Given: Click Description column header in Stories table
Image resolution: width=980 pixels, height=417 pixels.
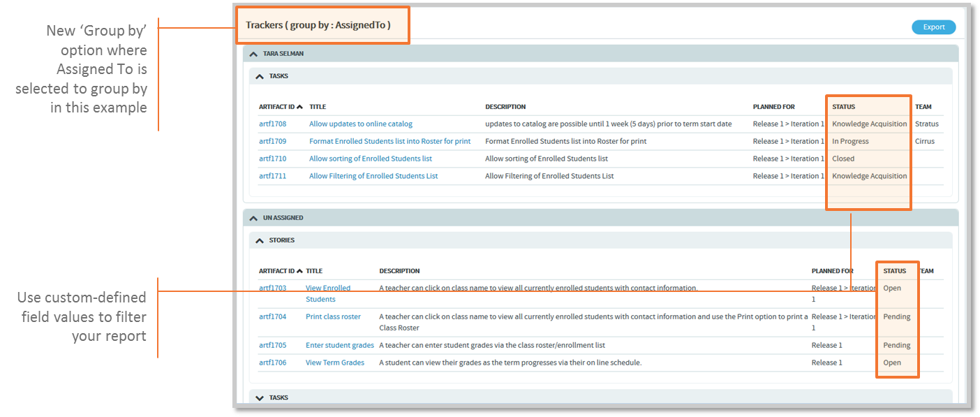Looking at the screenshot, I should [x=399, y=271].
